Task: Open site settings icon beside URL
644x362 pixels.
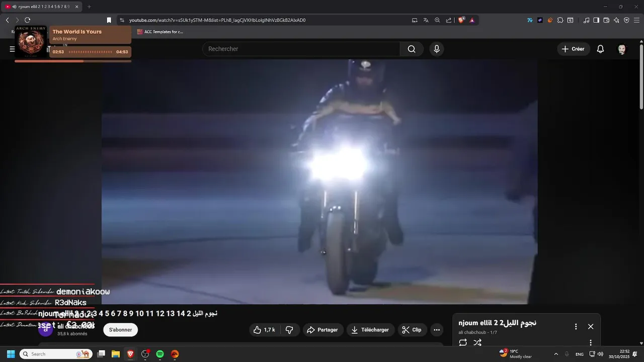Action: [122, 20]
